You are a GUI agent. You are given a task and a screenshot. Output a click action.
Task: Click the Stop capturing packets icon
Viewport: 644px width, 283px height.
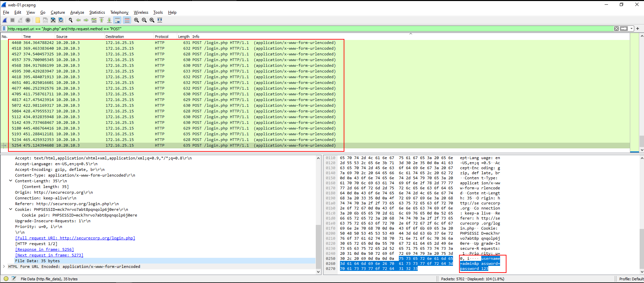click(12, 20)
